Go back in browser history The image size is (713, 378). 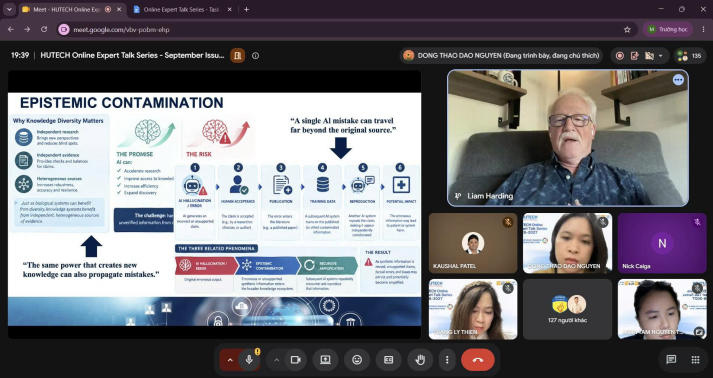[x=11, y=30]
